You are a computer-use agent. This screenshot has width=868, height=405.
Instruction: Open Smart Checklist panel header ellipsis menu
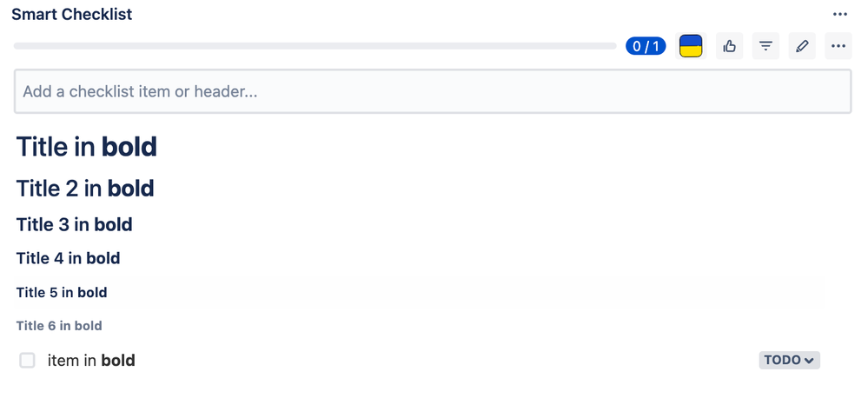[x=840, y=15]
